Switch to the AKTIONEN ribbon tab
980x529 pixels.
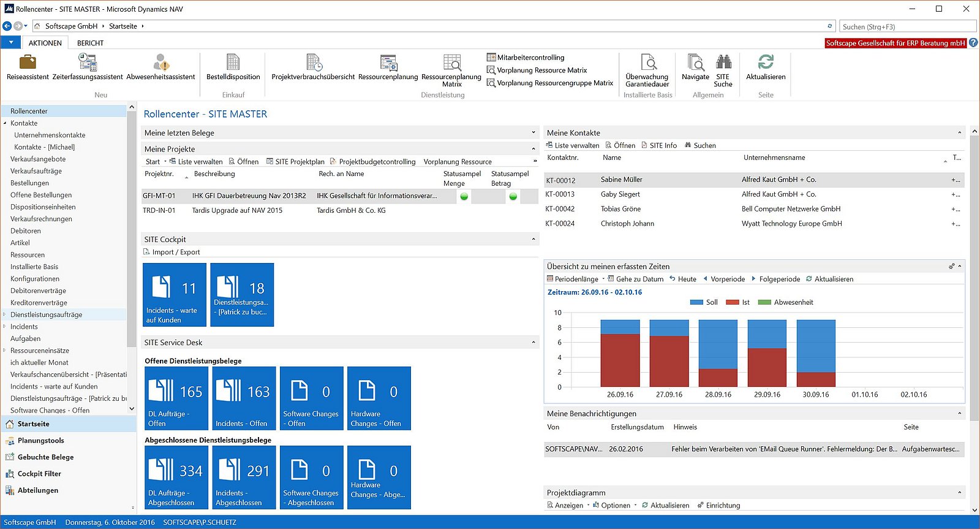pos(45,43)
